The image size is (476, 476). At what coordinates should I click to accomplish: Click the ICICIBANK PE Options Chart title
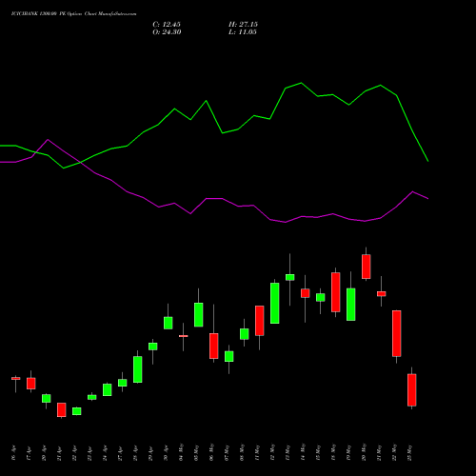pyautogui.click(x=73, y=14)
